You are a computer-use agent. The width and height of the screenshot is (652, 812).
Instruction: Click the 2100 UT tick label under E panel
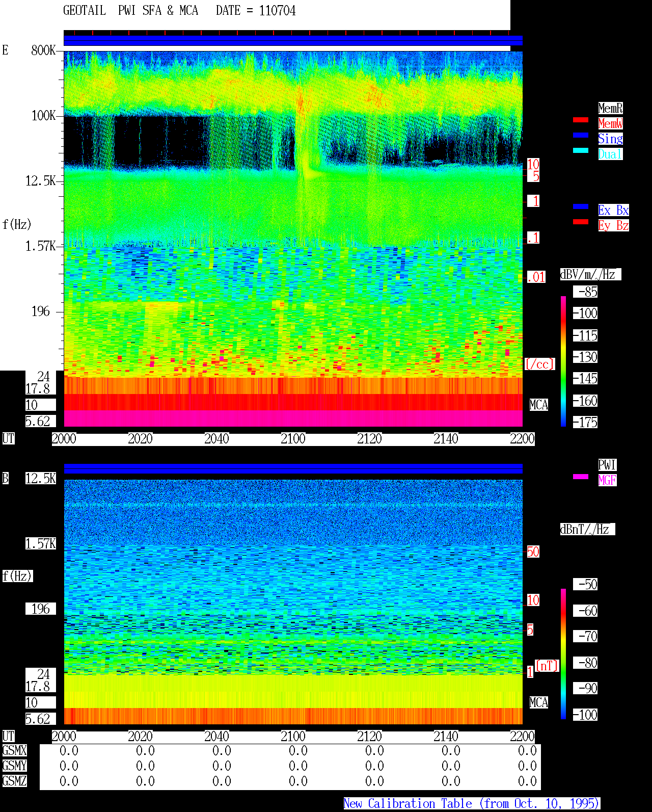click(293, 439)
